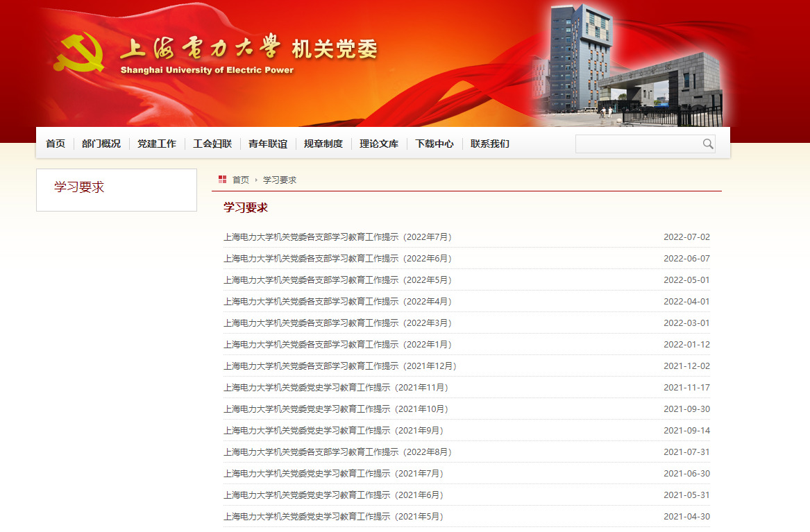This screenshot has width=810, height=532.
Task: Open the 2022年5月 学习教育工作提示 article
Action: (x=338, y=280)
